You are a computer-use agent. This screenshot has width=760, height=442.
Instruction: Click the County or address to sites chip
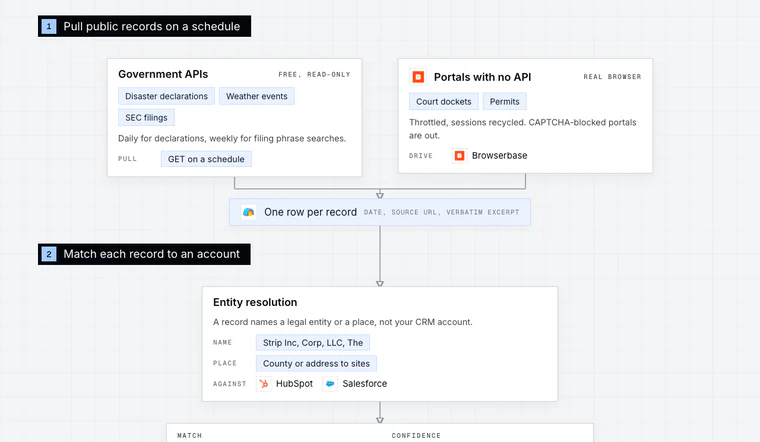click(316, 363)
